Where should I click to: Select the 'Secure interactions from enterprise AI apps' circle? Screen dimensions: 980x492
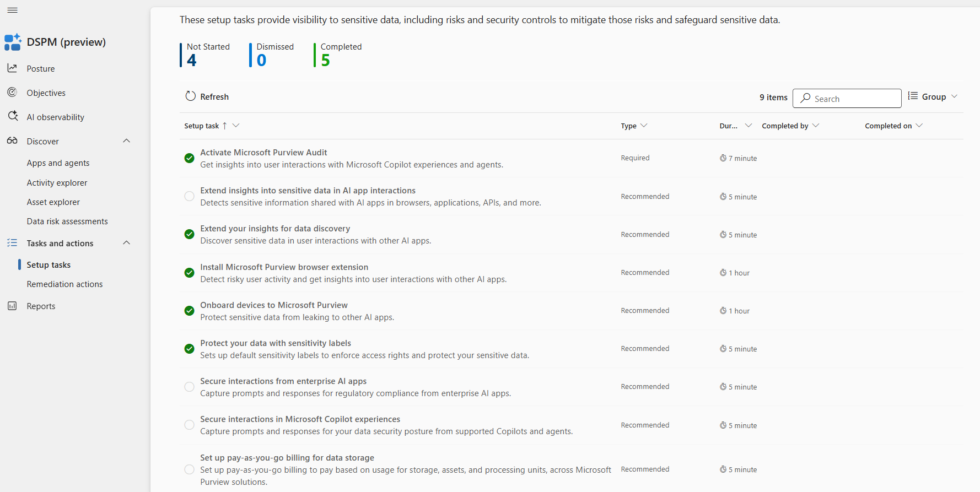point(189,387)
